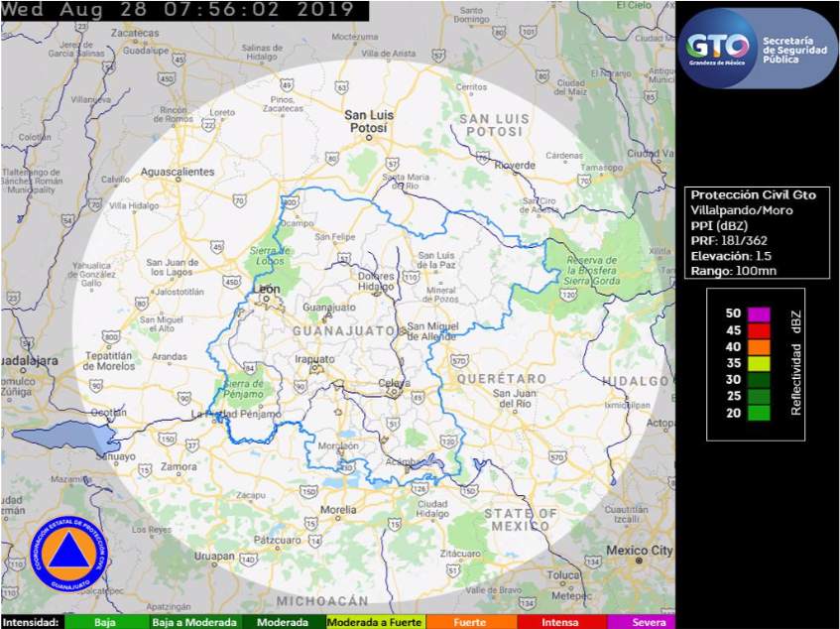
Task: Click the Zacatecas city label
Action: tap(135, 33)
